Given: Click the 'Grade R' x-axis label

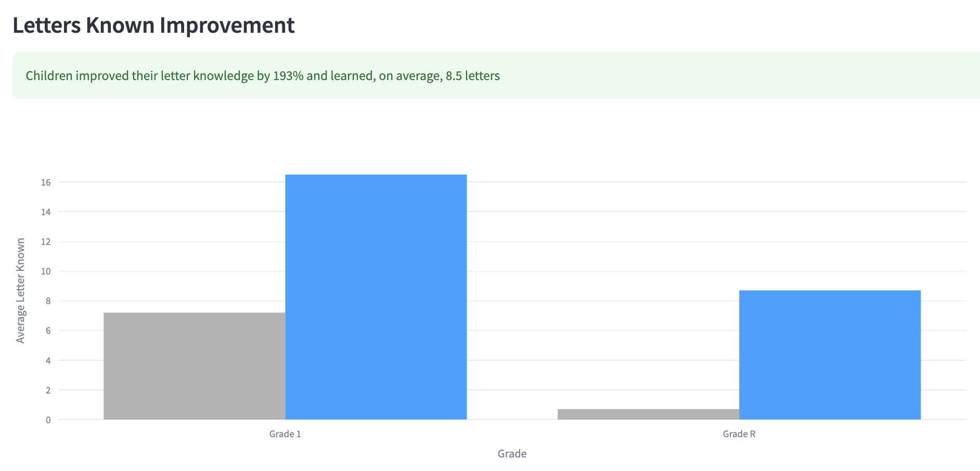Looking at the screenshot, I should pyautogui.click(x=739, y=434).
